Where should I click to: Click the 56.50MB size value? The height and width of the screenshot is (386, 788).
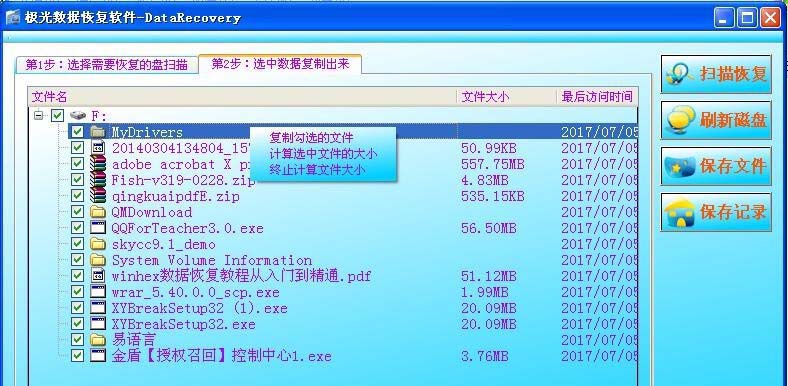click(488, 228)
